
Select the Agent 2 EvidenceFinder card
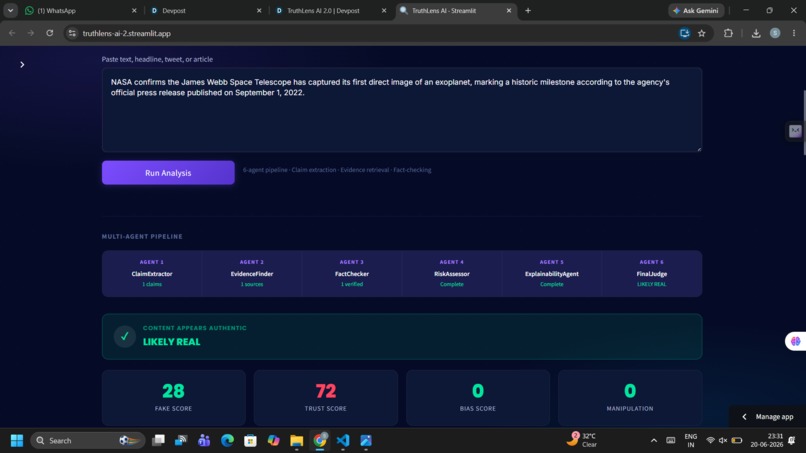[x=252, y=274]
